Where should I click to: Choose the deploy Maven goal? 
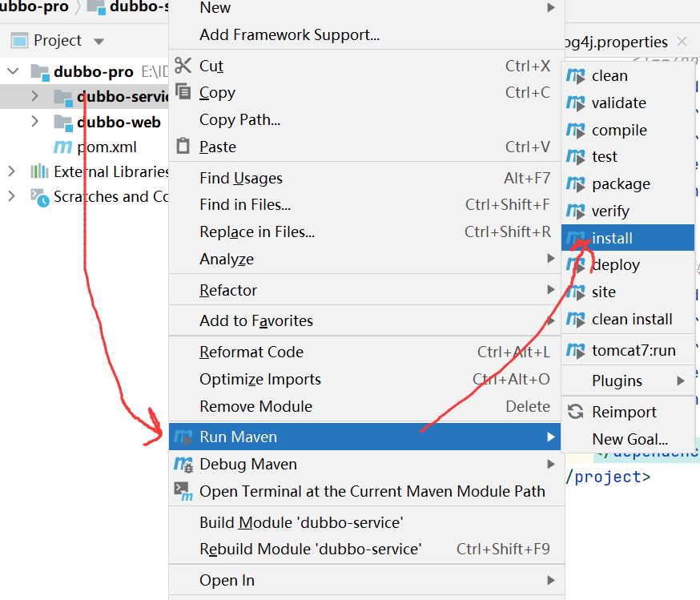[628, 264]
